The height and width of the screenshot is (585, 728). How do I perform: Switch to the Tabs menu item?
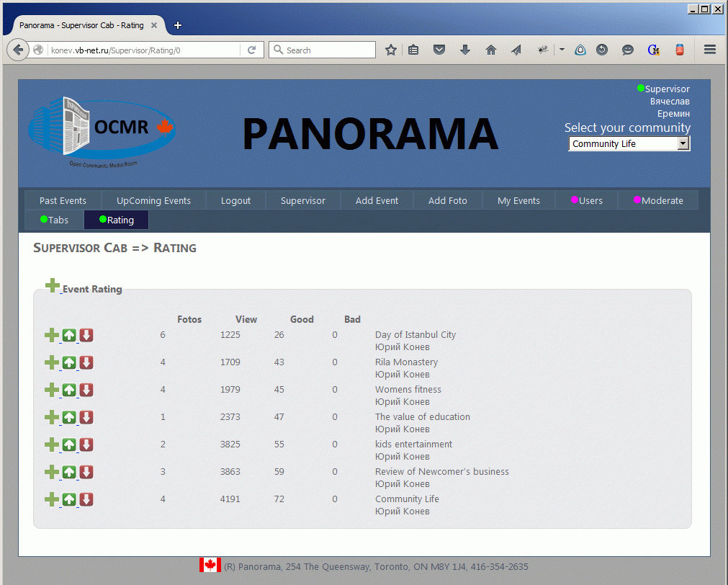(x=54, y=220)
